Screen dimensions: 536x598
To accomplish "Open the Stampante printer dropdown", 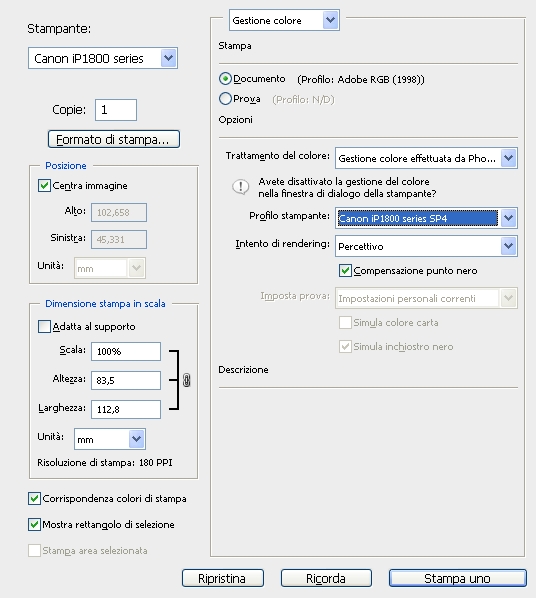I will point(103,58).
